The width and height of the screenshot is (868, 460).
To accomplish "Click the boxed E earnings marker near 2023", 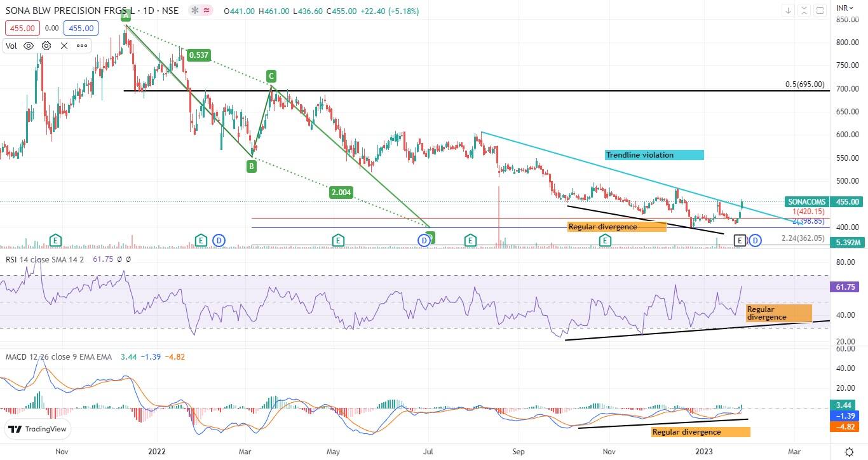I will click(x=740, y=240).
